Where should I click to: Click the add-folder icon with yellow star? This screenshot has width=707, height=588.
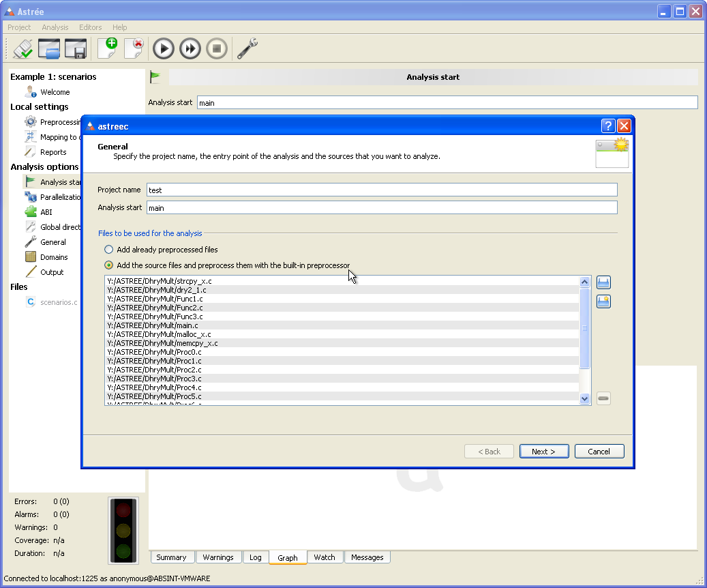(603, 302)
